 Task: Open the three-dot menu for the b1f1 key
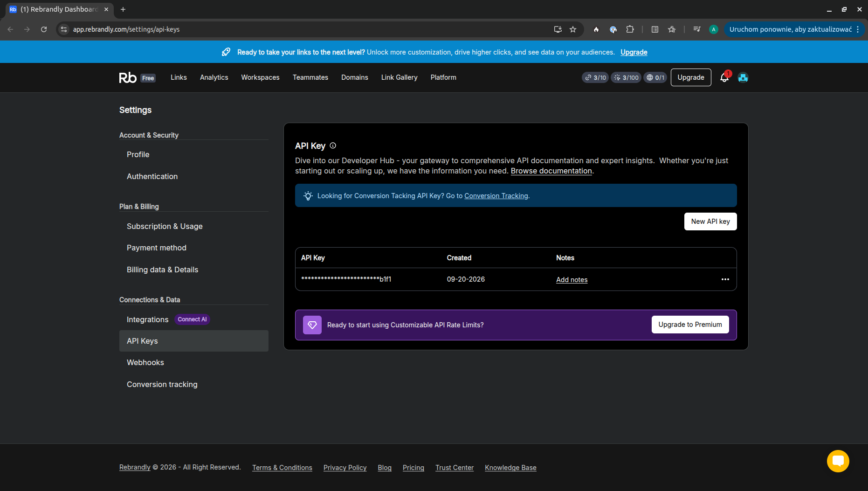(725, 279)
